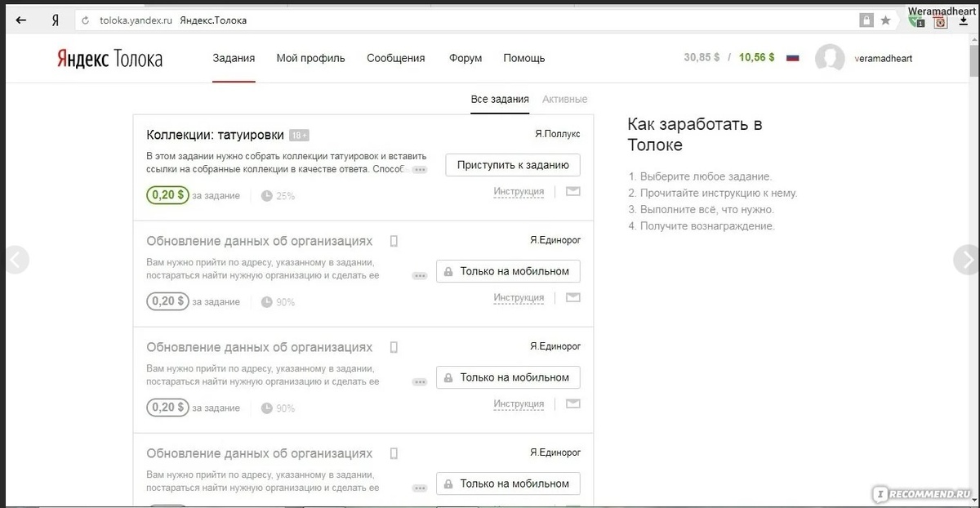Open Форум menu item

[x=465, y=58]
